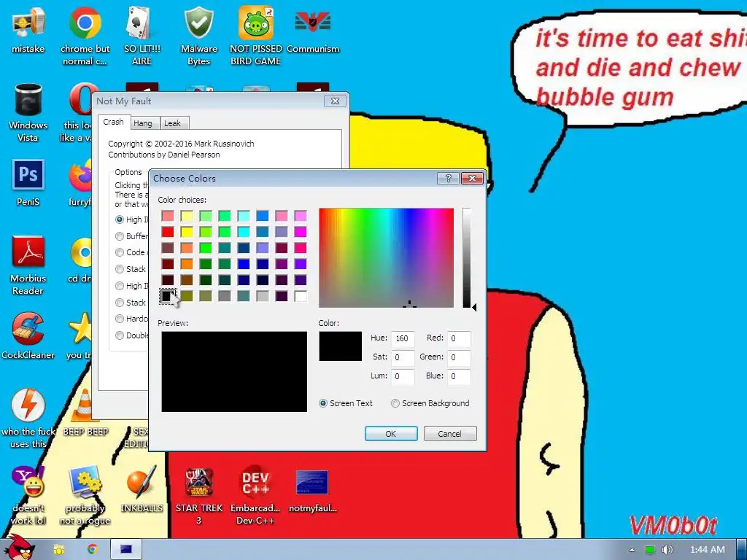Open the notmyfault desktop icon

(312, 491)
